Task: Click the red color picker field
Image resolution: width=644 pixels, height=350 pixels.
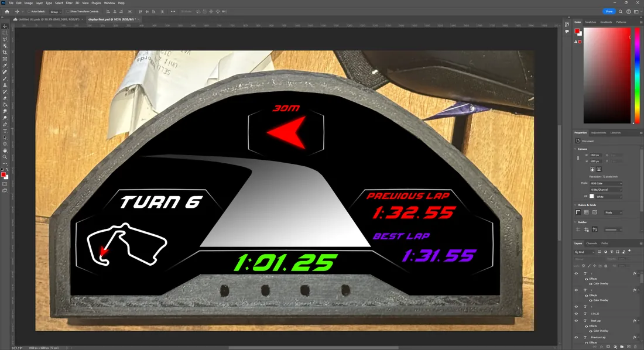Action: tap(607, 76)
